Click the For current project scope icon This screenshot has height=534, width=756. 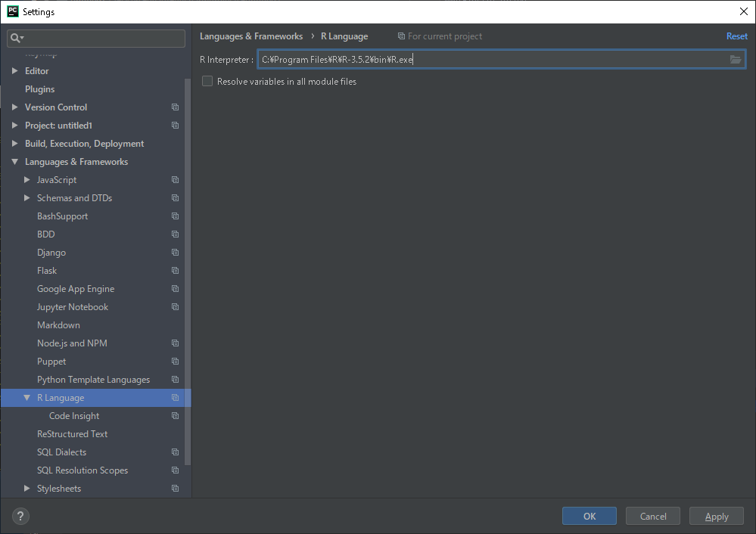(400, 36)
